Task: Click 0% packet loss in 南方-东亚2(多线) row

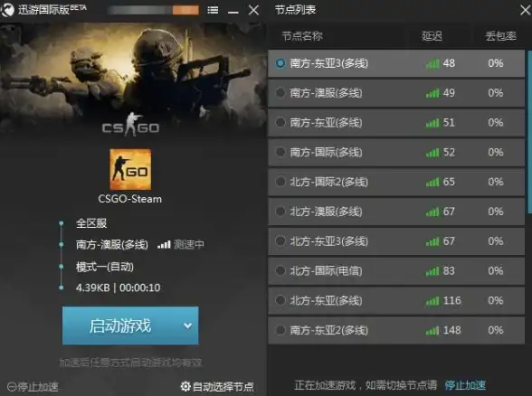Action: click(x=496, y=330)
